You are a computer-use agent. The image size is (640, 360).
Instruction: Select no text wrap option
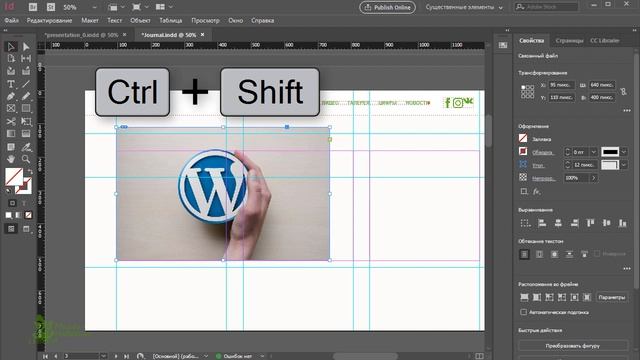[x=524, y=254]
